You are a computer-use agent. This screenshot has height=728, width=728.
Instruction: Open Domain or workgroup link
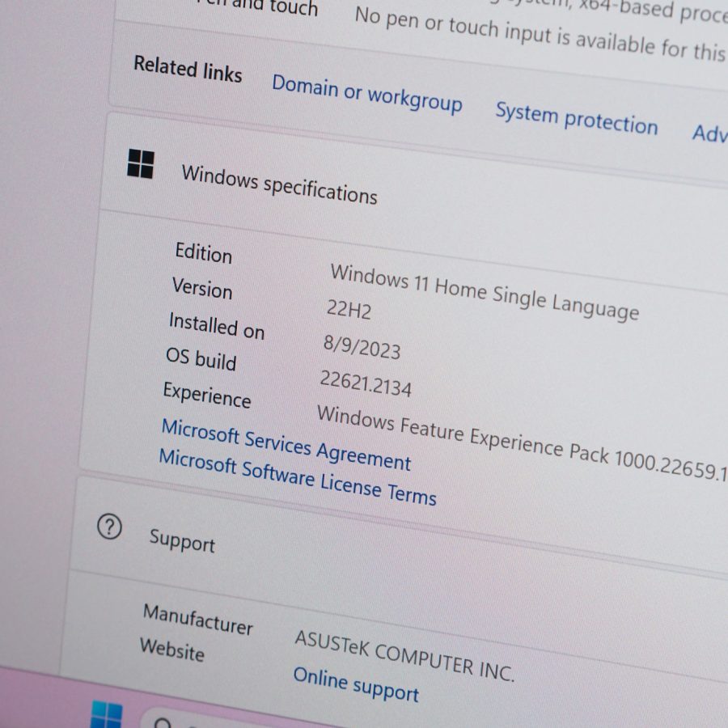coord(366,94)
